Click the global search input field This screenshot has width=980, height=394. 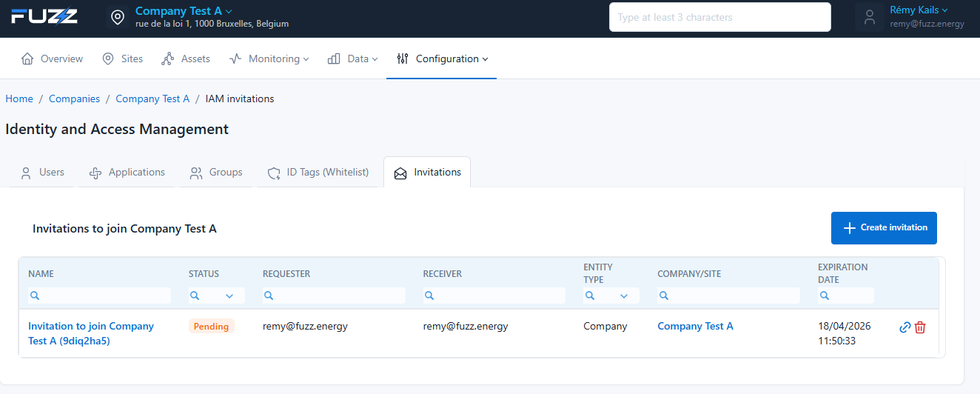[719, 17]
